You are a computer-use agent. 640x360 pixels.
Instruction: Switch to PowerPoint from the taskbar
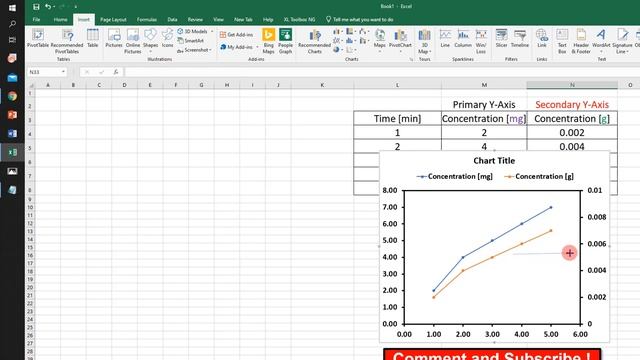point(12,115)
